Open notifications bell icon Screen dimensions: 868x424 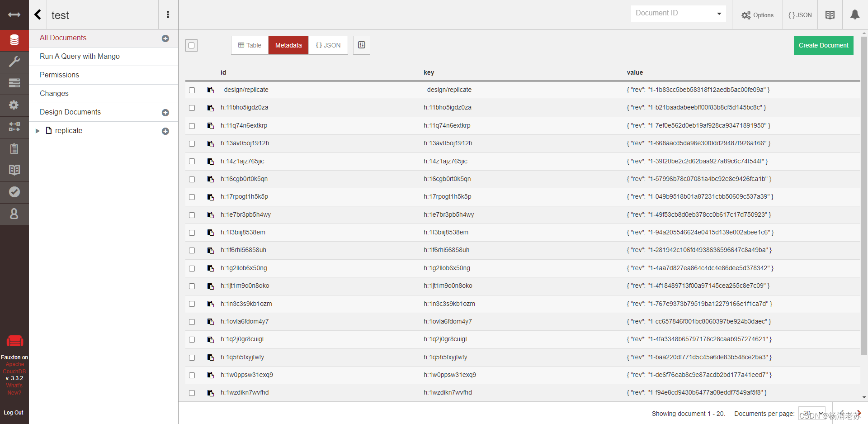tap(855, 14)
